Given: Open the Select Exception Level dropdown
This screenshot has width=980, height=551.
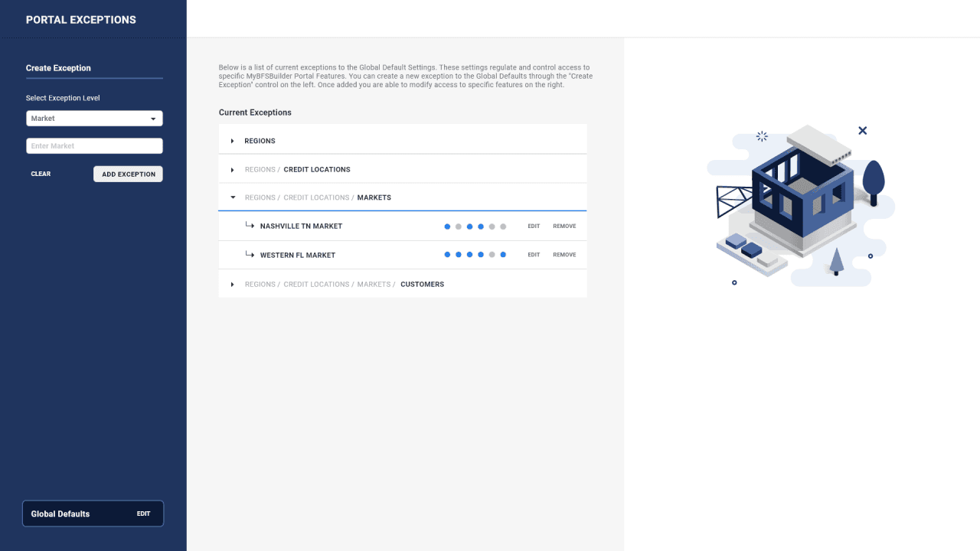Looking at the screenshot, I should pyautogui.click(x=94, y=119).
